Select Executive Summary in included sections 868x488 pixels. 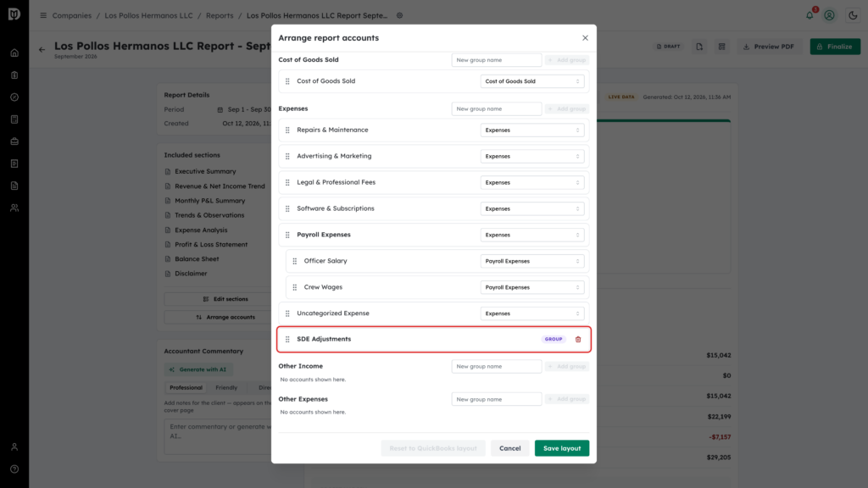click(205, 171)
